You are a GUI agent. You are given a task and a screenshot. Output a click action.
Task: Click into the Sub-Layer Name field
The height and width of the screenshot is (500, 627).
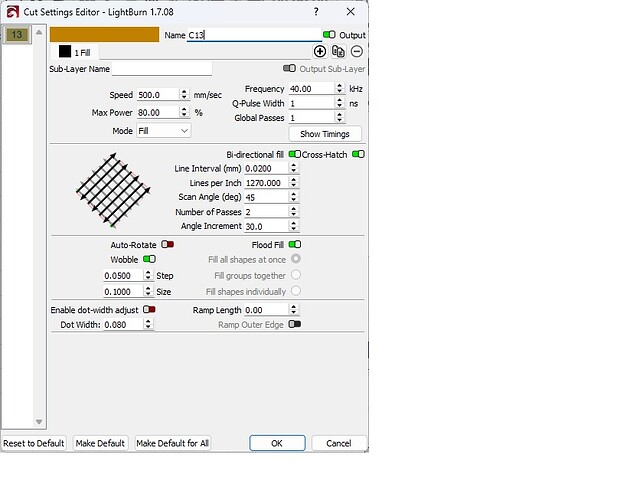(x=161, y=69)
